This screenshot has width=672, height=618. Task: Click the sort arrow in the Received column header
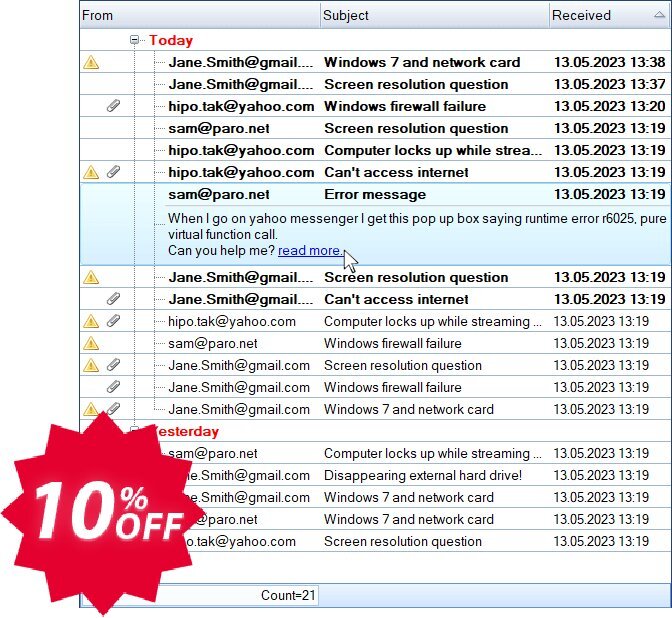[660, 15]
